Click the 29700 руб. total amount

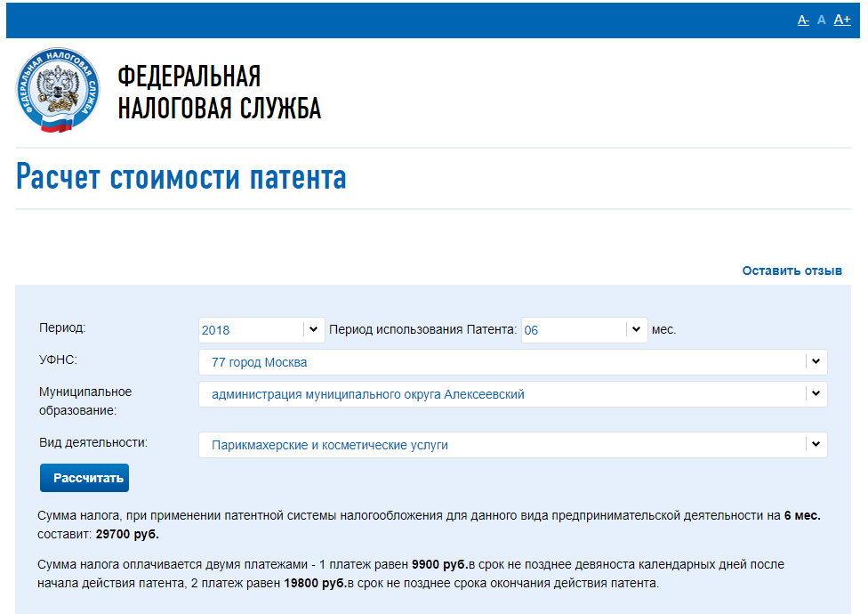tap(127, 534)
